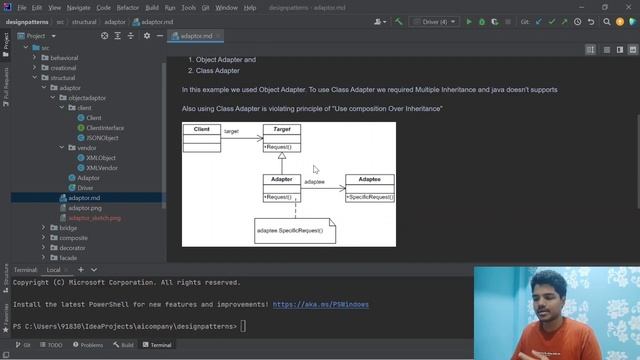Screen dimensions: 640x360
Task: Open the user account dropdown icon
Action: (x=380, y=22)
